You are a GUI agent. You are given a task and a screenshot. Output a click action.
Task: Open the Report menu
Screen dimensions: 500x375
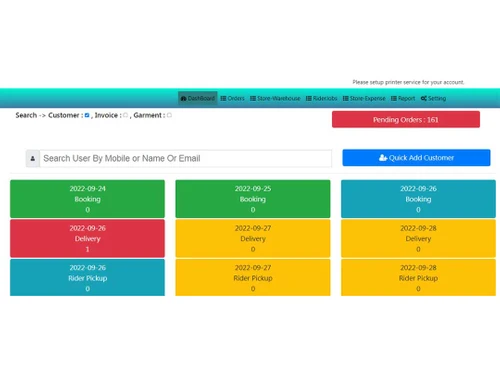(x=403, y=98)
